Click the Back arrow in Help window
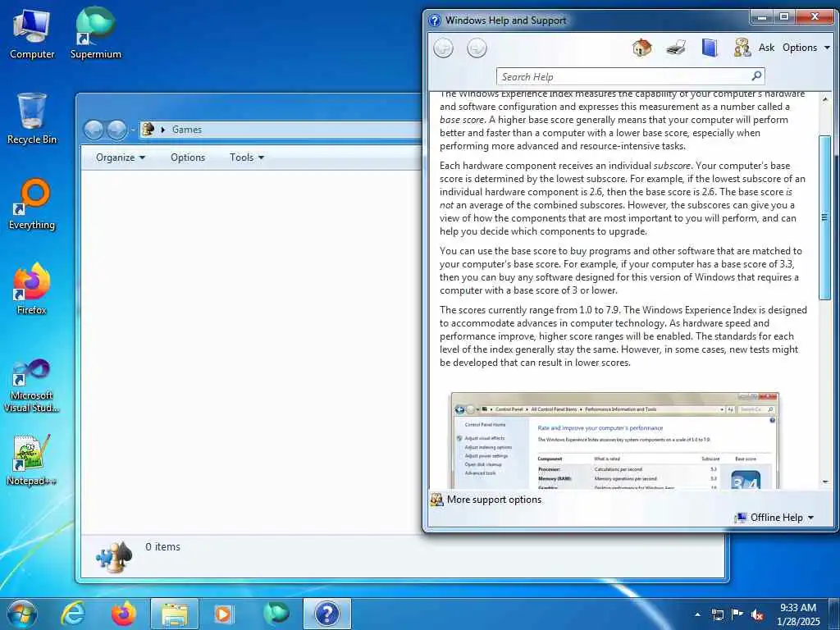 (443, 48)
